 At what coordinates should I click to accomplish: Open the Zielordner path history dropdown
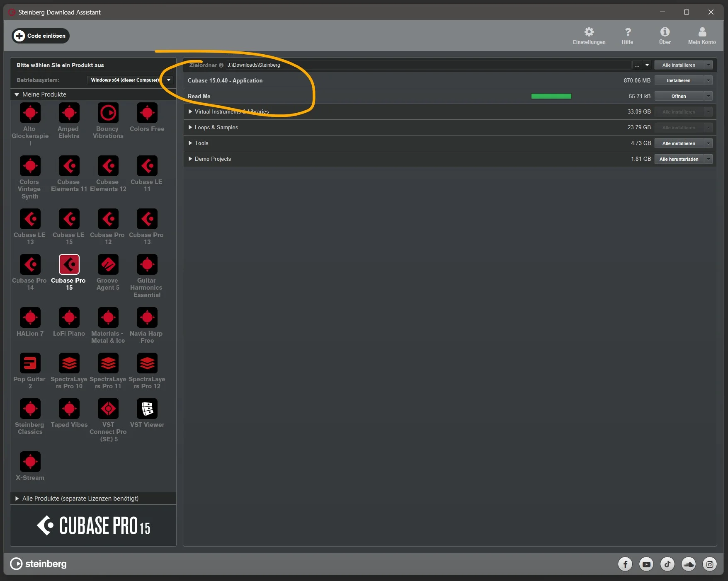(647, 65)
